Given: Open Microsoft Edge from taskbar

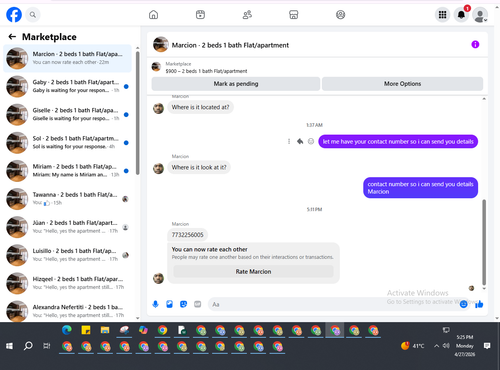Looking at the screenshot, I should click(x=67, y=330).
